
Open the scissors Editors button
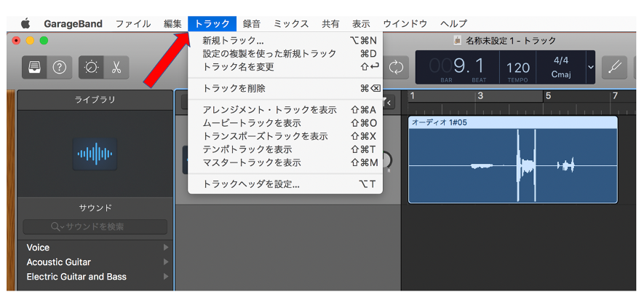coord(116,68)
